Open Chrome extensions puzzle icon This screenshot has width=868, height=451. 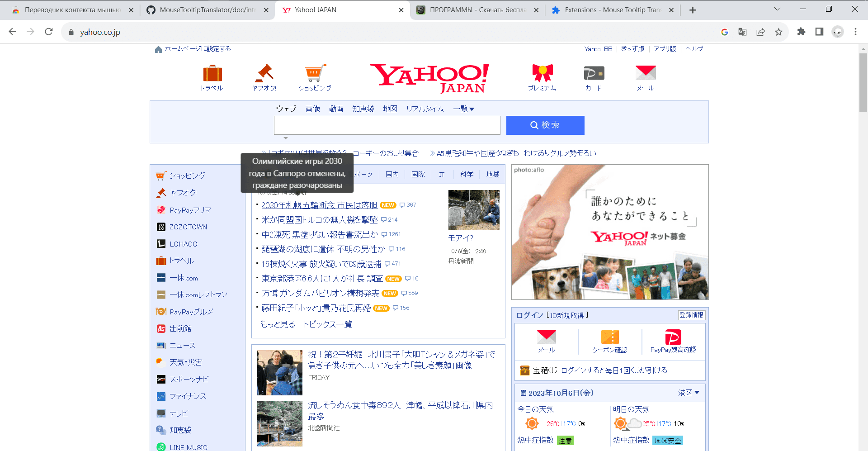coord(801,32)
